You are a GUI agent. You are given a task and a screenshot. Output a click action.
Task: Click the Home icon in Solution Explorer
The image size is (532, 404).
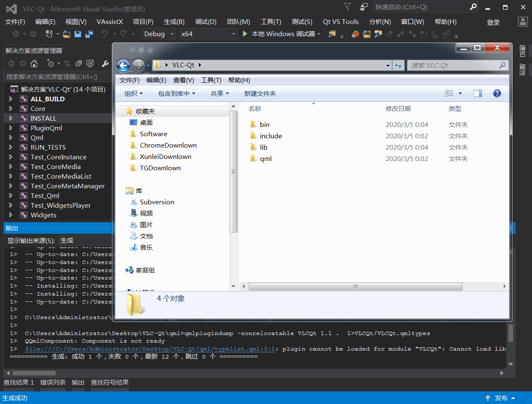pos(33,63)
